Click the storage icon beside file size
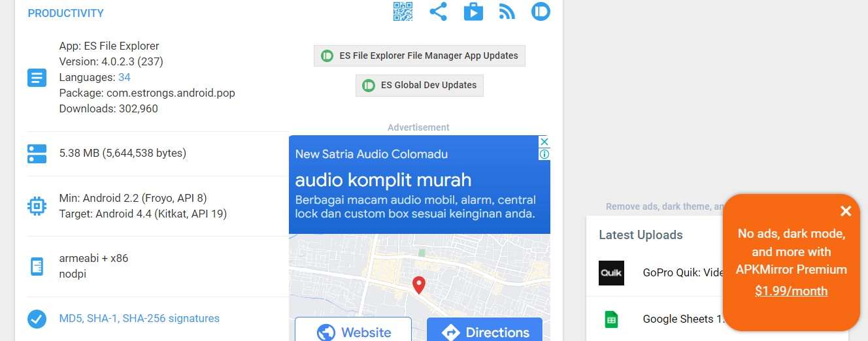 point(37,154)
